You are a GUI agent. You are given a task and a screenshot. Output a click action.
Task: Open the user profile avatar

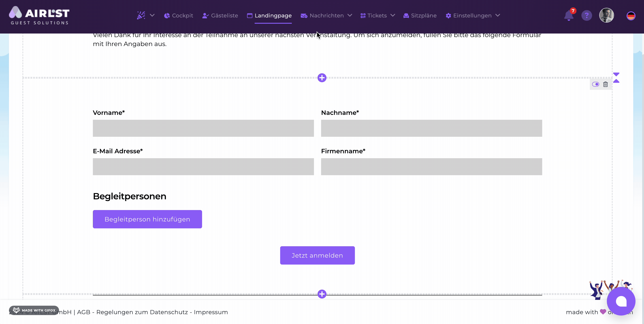click(x=606, y=15)
